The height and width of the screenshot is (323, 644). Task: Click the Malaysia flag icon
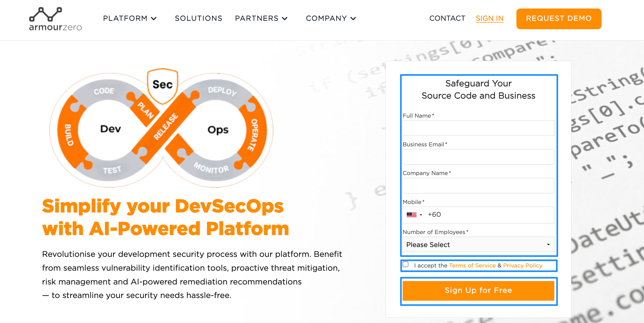click(x=411, y=215)
